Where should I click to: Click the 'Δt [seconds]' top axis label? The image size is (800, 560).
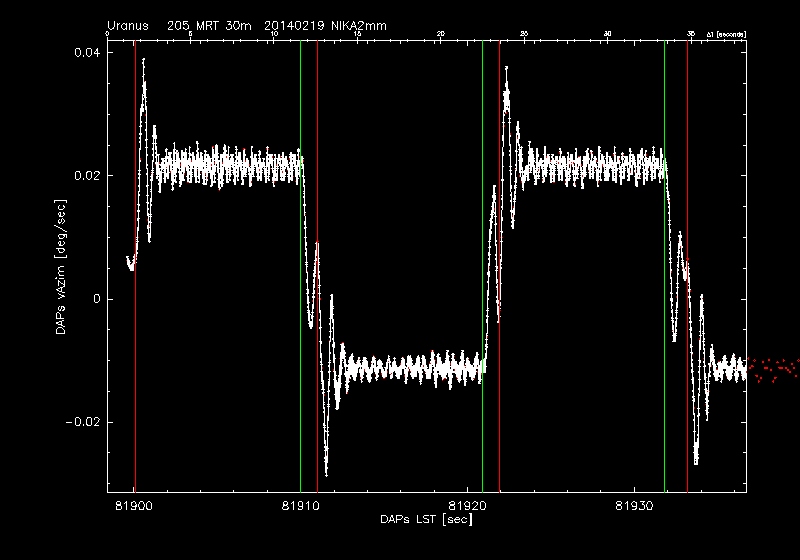(725, 34)
